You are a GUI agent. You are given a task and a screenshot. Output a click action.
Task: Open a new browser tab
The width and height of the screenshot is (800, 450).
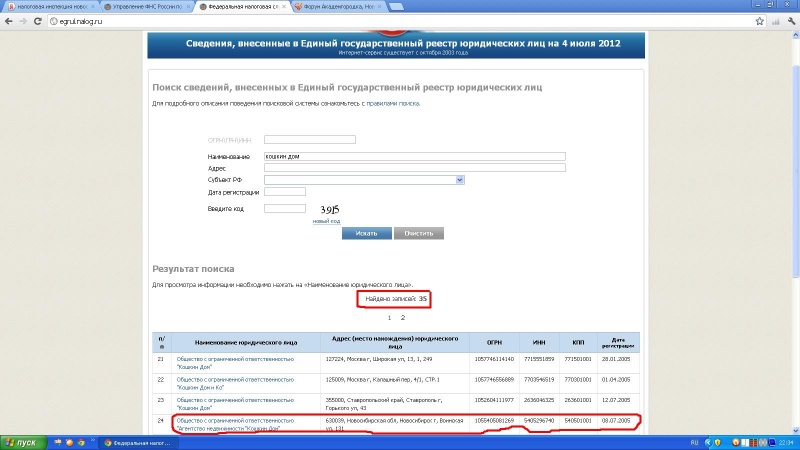click(x=396, y=7)
